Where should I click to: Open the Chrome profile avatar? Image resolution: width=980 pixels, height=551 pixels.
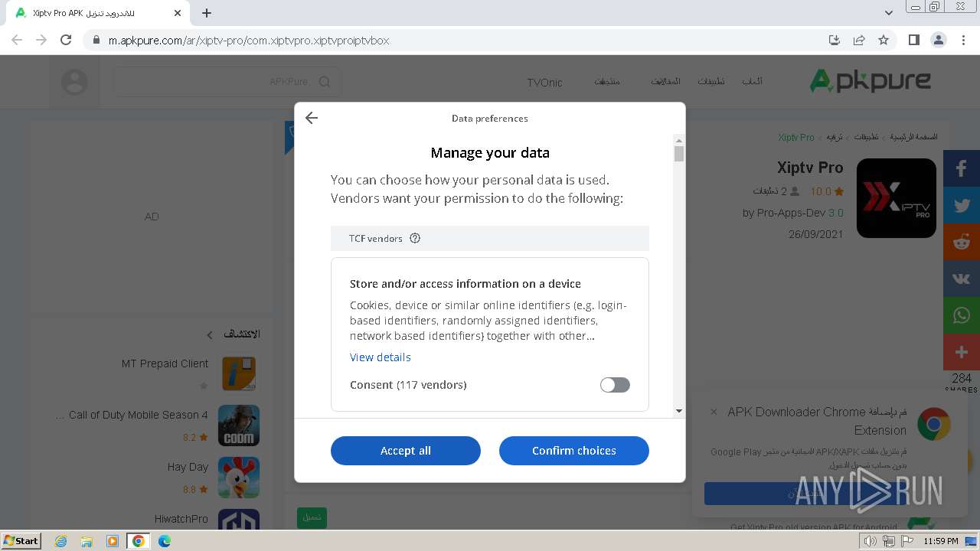point(938,40)
